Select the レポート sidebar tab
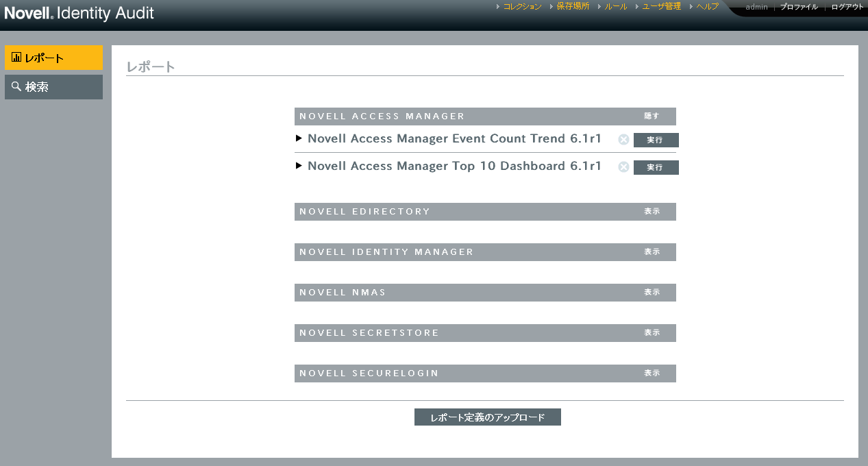Screen dimensions: 868x466 click(x=53, y=58)
